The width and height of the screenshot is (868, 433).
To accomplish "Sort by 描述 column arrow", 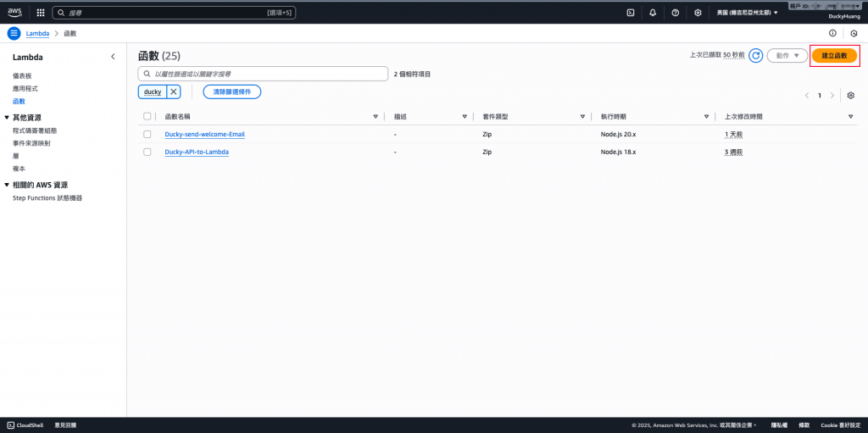I will (465, 116).
